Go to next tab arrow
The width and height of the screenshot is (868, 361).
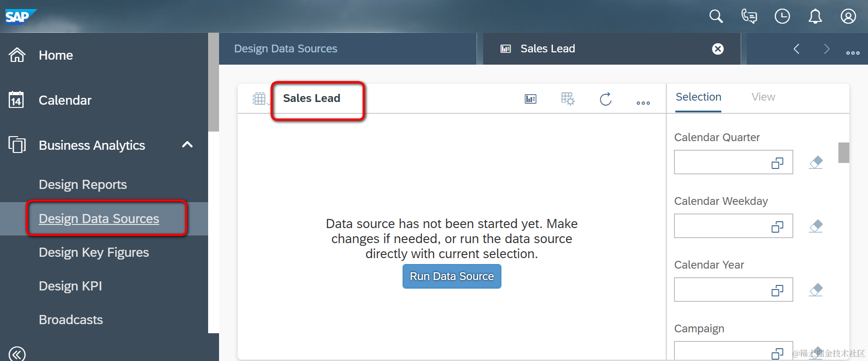827,49
